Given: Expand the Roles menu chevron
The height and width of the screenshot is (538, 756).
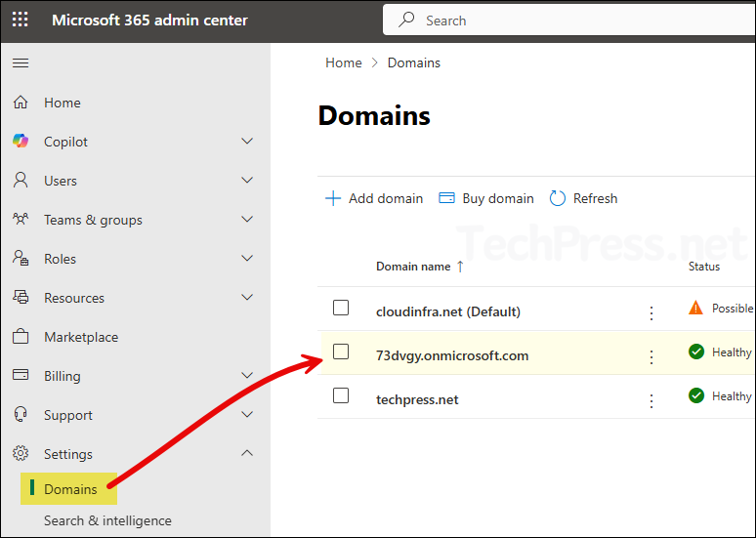Looking at the screenshot, I should tap(247, 259).
